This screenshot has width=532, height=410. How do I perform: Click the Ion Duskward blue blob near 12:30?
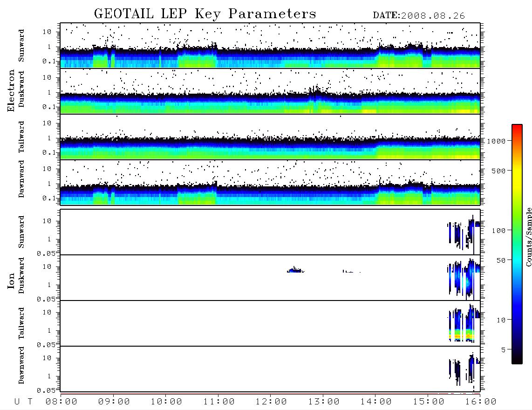295,270
